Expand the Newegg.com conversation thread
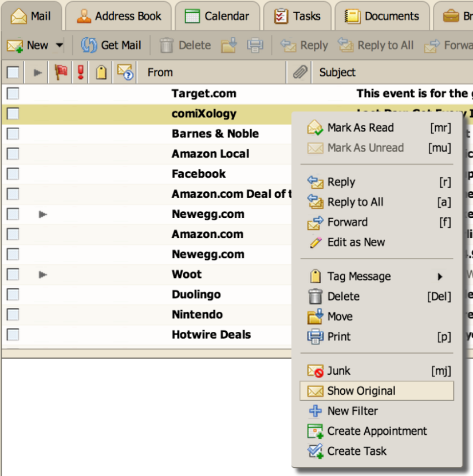The width and height of the screenshot is (473, 476). click(42, 215)
